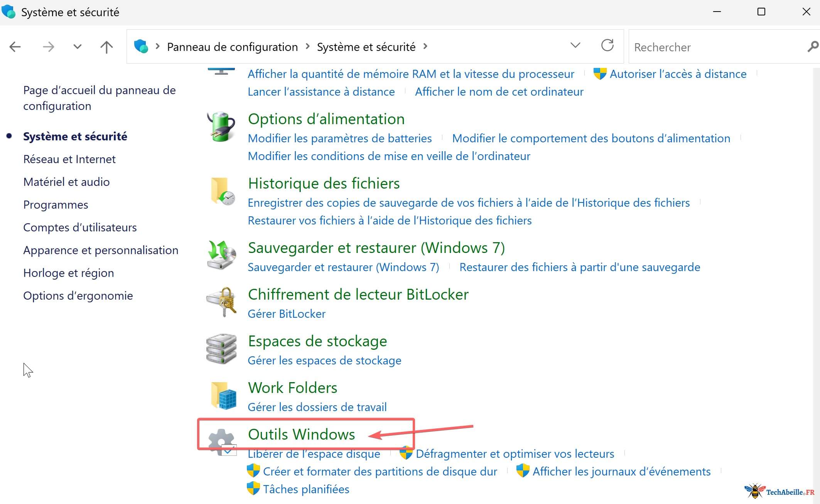Click the shield beside Défragmenter et optimiser vos lecteurs
The width and height of the screenshot is (820, 504).
(x=405, y=453)
